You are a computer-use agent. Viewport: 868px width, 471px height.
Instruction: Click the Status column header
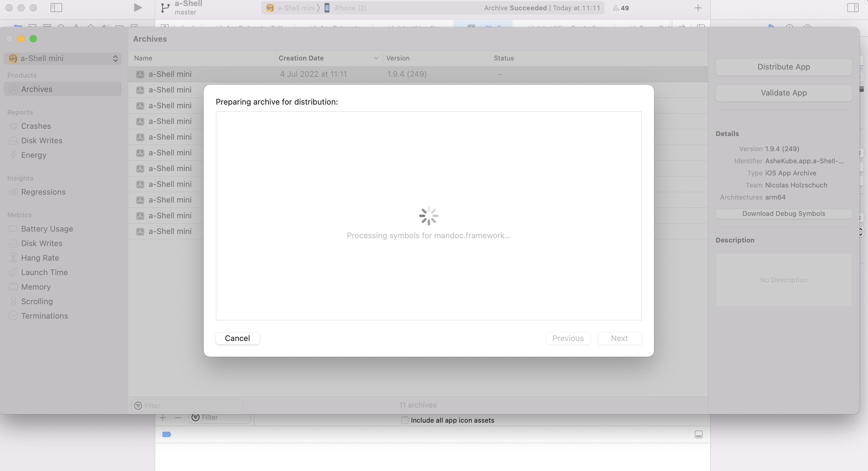pyautogui.click(x=504, y=58)
